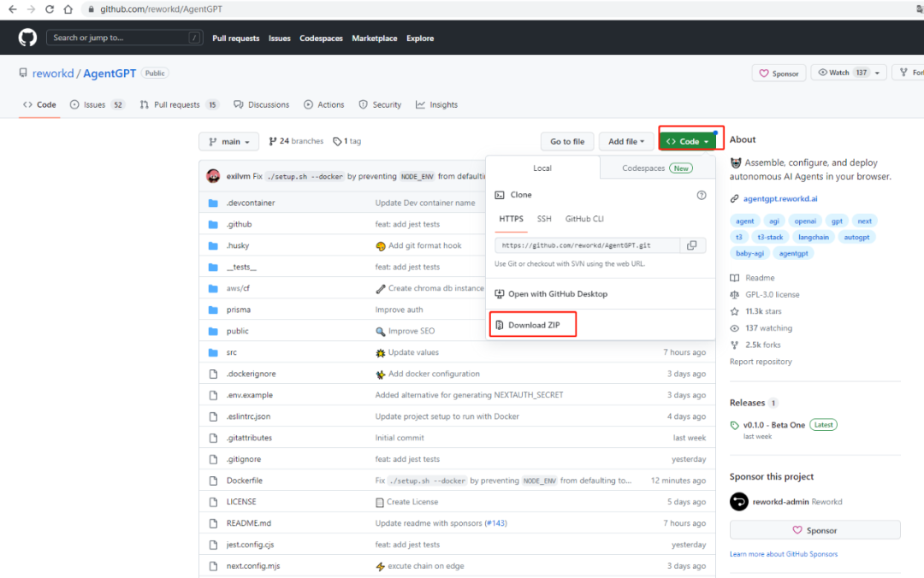View the 1 tag link
The width and height of the screenshot is (924, 578).
347,141
